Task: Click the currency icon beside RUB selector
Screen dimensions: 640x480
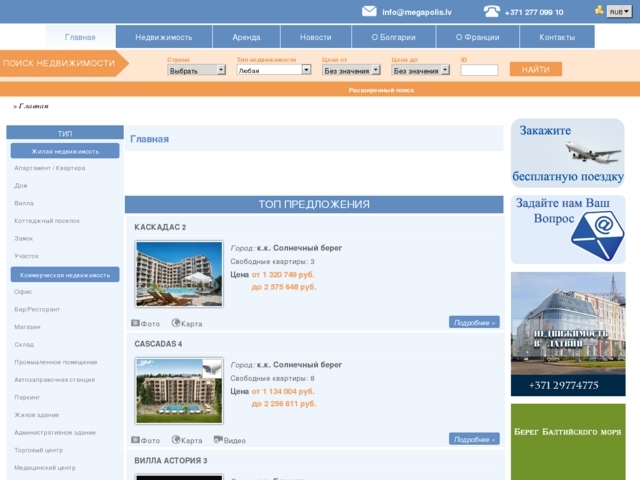Action: [x=599, y=10]
